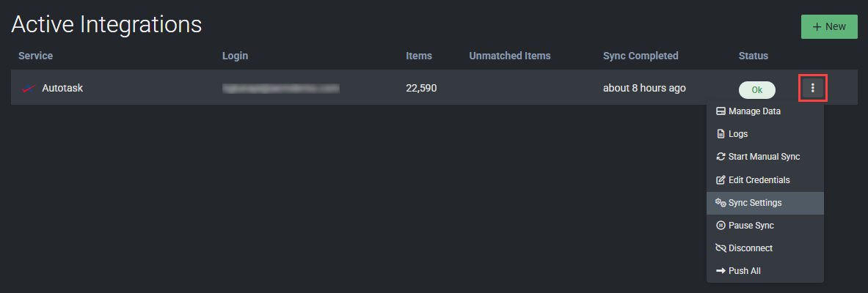The width and height of the screenshot is (868, 293).
Task: Click the Logs document icon
Action: point(721,134)
